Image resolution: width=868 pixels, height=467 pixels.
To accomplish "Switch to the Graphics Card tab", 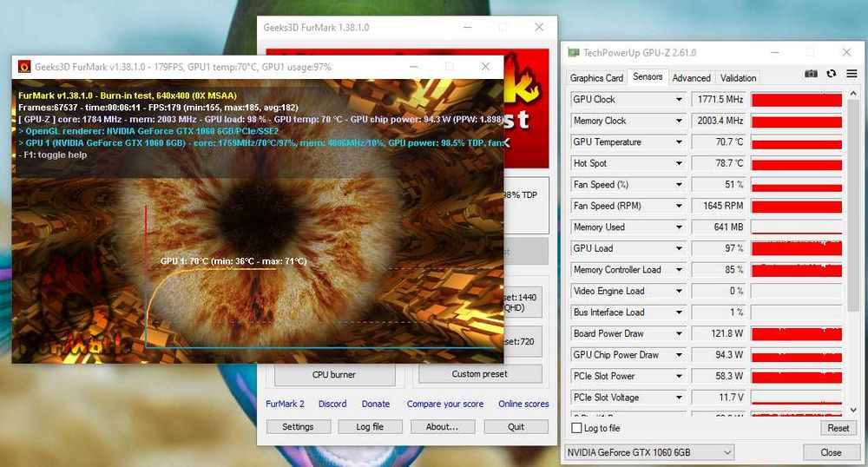I will point(596,78).
